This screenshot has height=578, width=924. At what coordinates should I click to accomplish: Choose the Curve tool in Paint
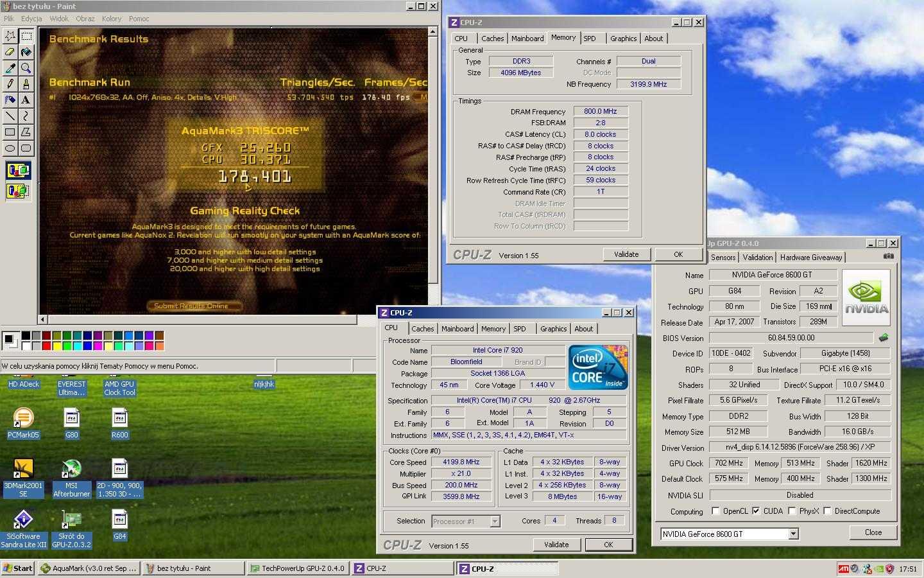(26, 116)
